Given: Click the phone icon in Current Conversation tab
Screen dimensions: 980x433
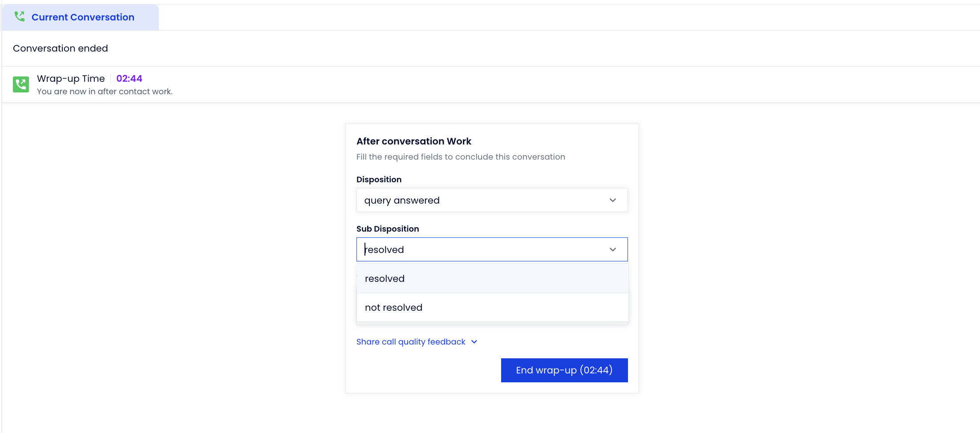Looking at the screenshot, I should 20,16.
